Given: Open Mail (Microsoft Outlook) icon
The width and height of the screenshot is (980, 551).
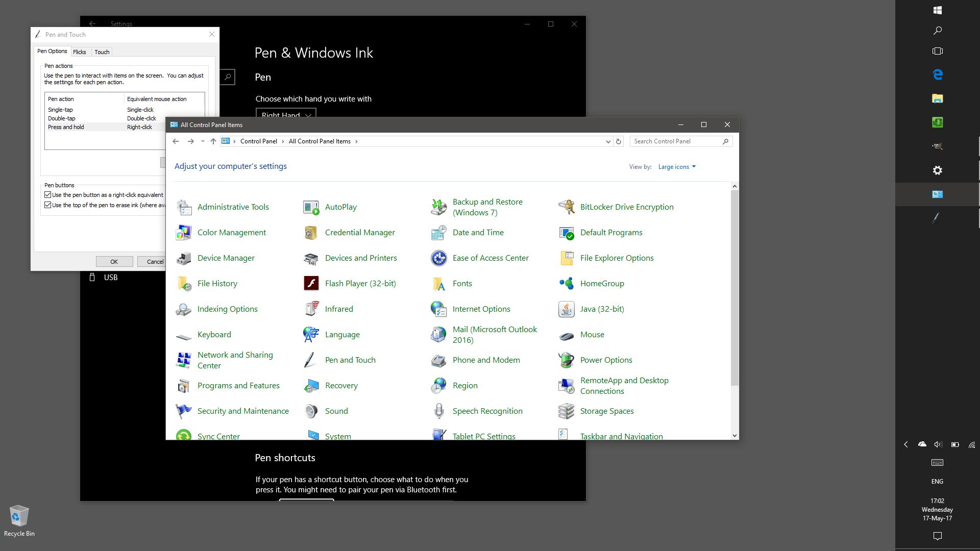Looking at the screenshot, I should (439, 335).
